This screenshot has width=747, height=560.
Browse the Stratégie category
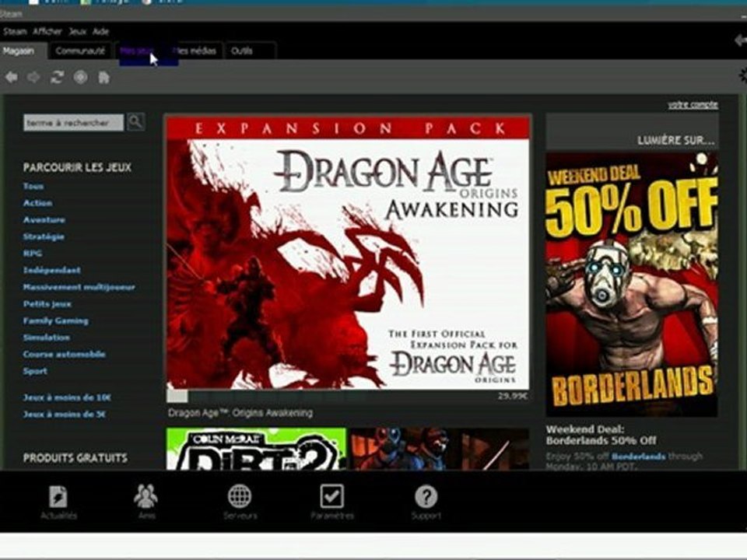pos(44,236)
